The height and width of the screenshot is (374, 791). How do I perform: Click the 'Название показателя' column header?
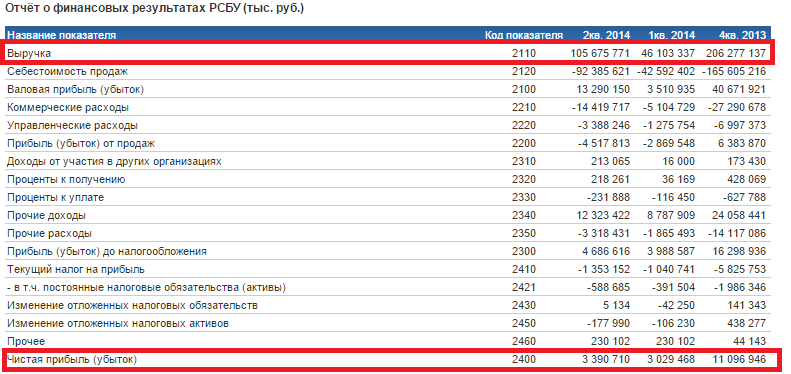coord(62,35)
